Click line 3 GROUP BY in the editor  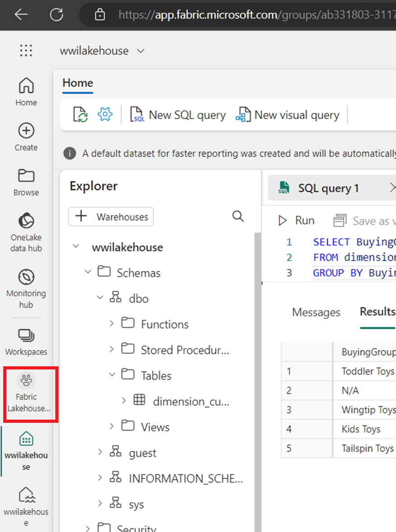pos(354,273)
